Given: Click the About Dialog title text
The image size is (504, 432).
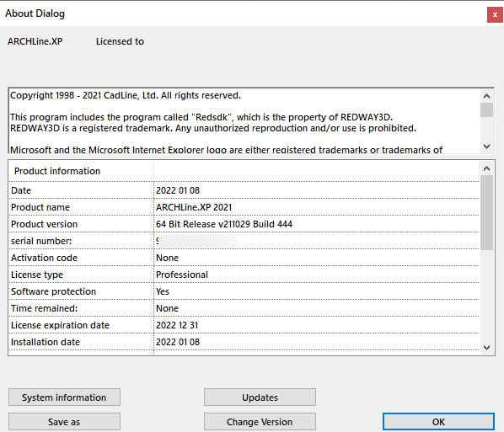Looking at the screenshot, I should [x=35, y=13].
